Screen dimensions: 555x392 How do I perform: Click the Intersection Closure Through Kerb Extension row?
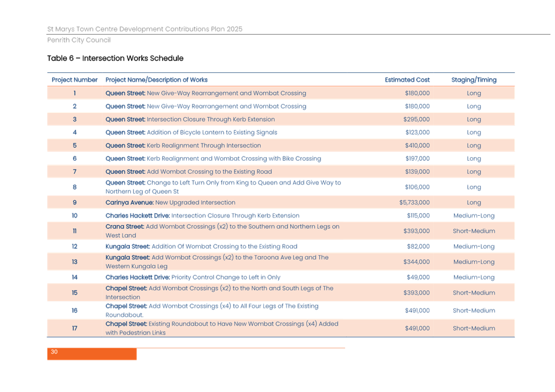pyautogui.click(x=190, y=120)
